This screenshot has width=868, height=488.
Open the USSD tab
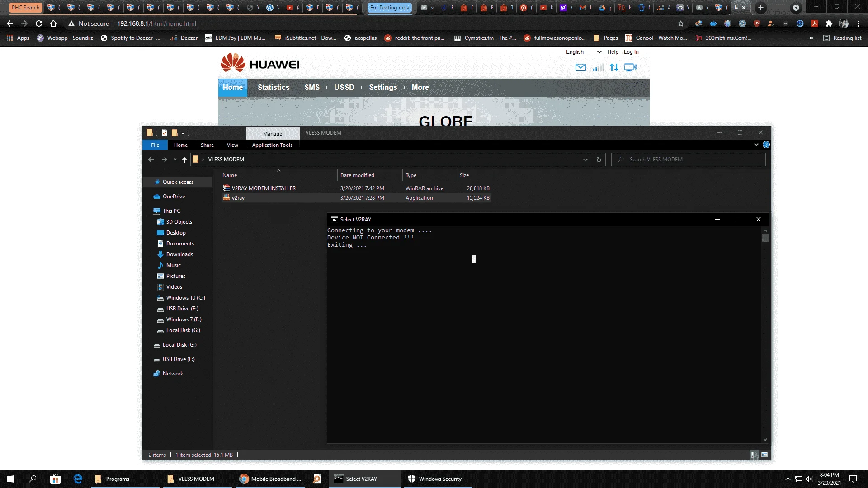[x=344, y=87]
